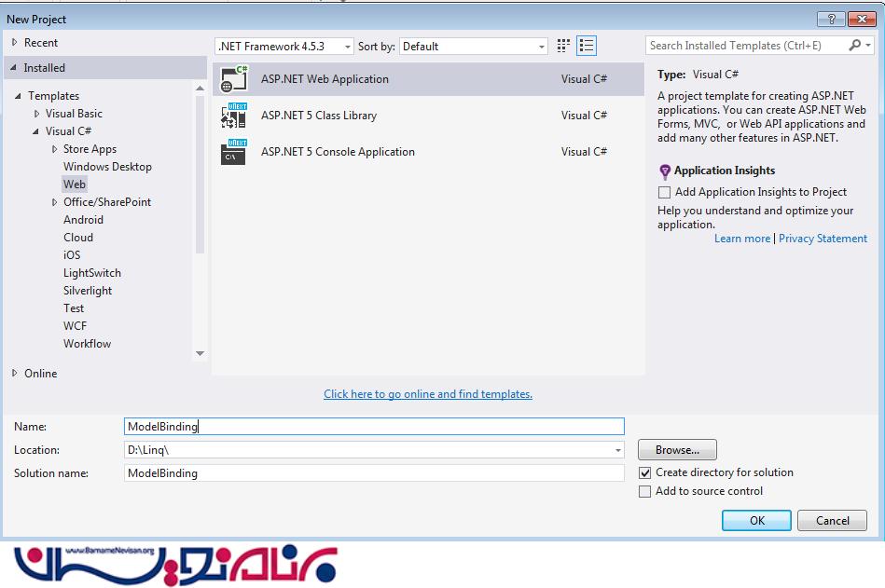Click the ASP.NET Web Application template icon

pyautogui.click(x=233, y=79)
